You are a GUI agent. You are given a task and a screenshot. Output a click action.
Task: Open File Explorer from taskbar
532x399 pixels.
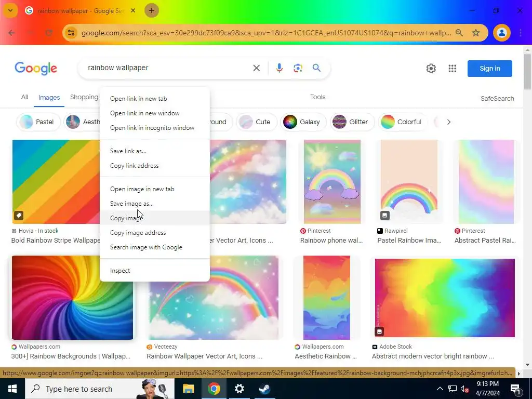pyautogui.click(x=188, y=389)
